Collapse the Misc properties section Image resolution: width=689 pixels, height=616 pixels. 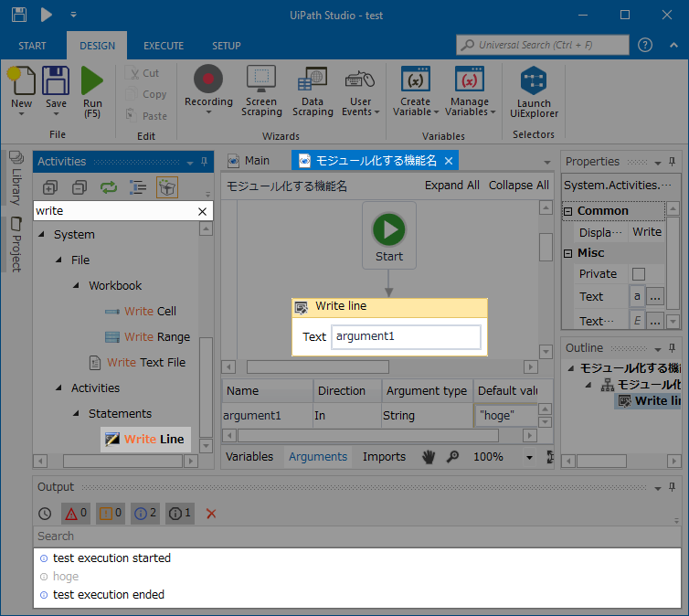click(x=567, y=253)
